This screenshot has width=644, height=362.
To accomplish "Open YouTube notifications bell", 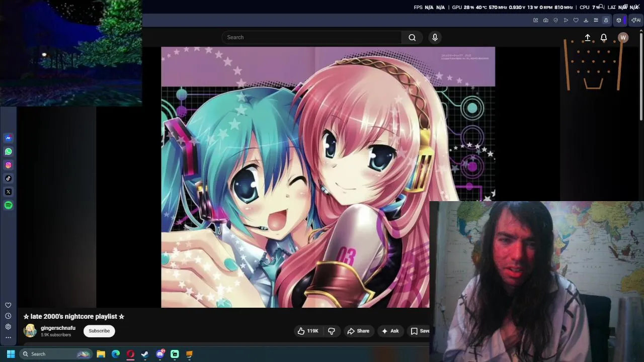I will [604, 38].
